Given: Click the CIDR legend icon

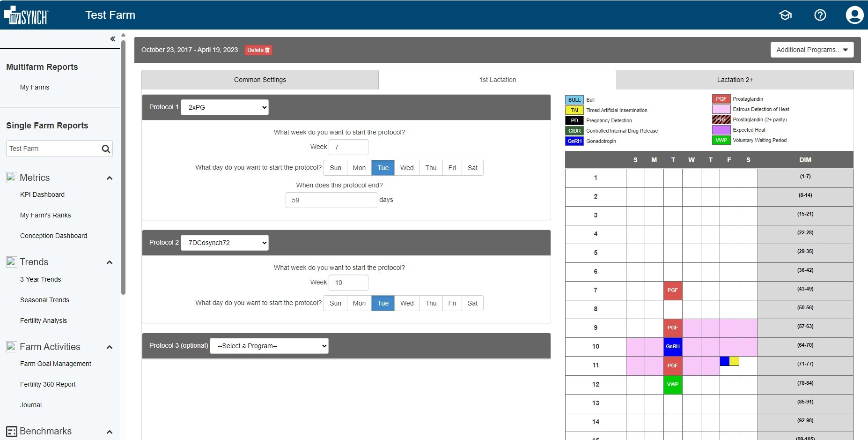Looking at the screenshot, I should (574, 131).
